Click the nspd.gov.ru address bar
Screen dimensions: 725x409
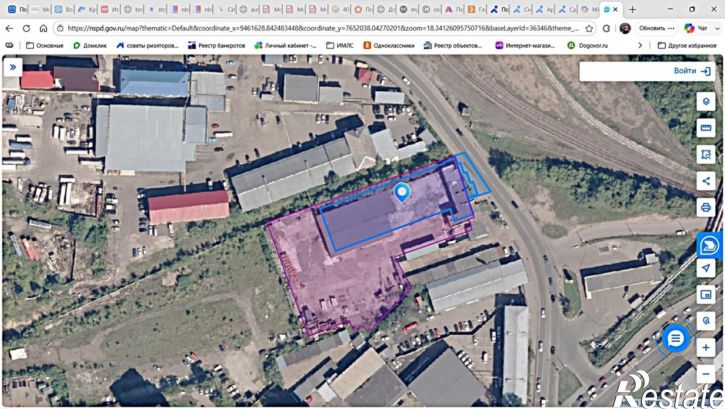322,28
